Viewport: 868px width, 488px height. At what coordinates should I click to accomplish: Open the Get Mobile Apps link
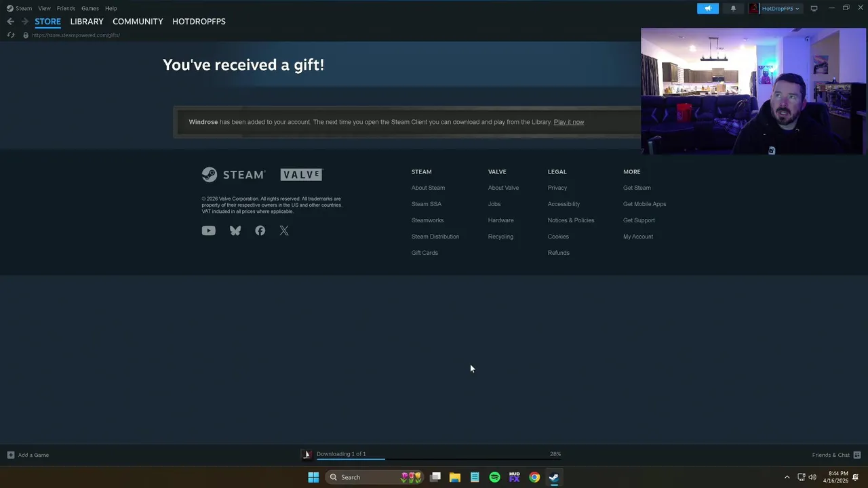coord(644,204)
